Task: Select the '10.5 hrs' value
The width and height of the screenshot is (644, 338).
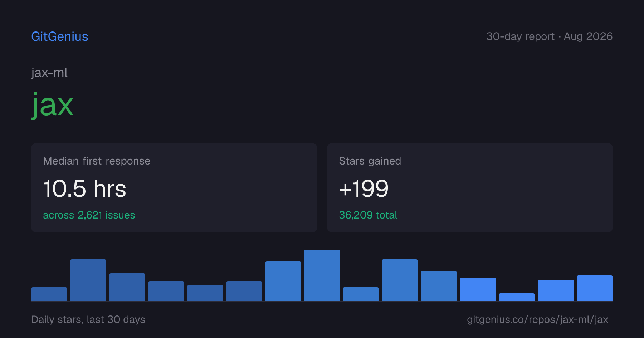Action: click(85, 188)
